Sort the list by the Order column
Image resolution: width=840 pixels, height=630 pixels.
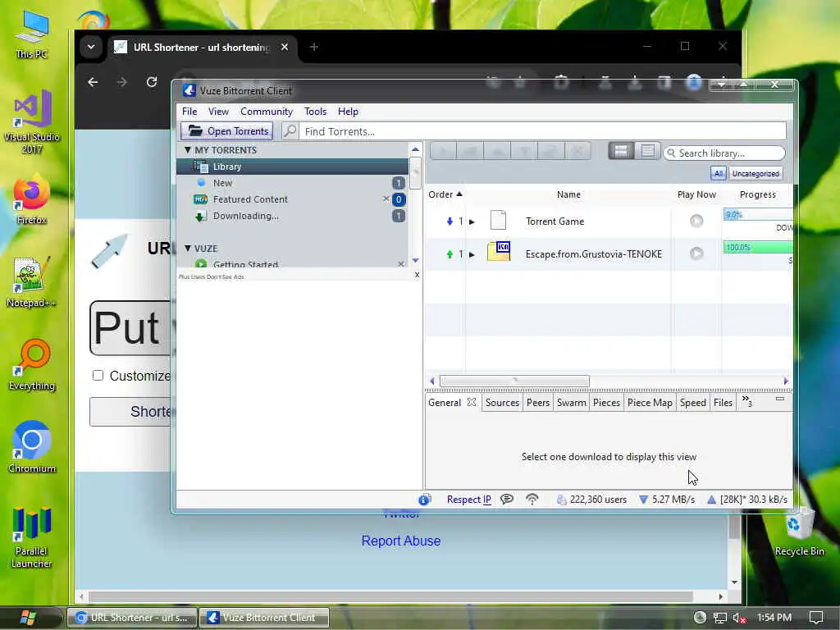pyautogui.click(x=445, y=194)
